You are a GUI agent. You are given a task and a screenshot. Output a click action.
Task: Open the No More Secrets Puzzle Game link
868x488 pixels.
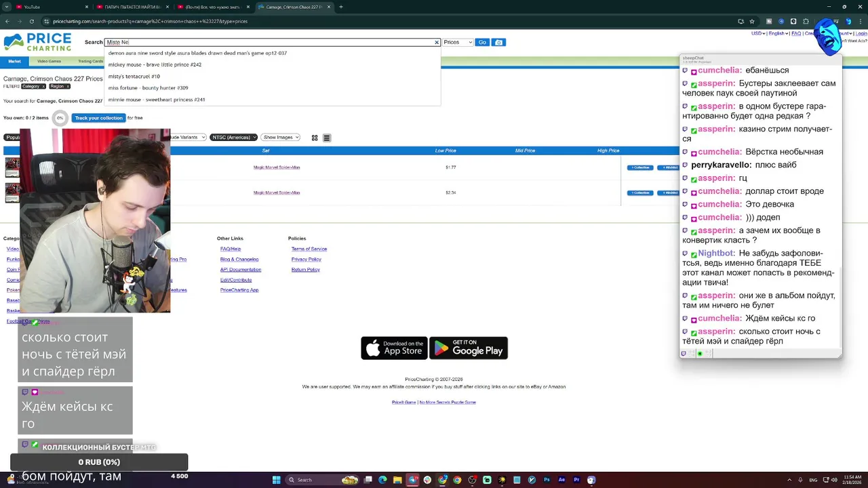coord(448,402)
